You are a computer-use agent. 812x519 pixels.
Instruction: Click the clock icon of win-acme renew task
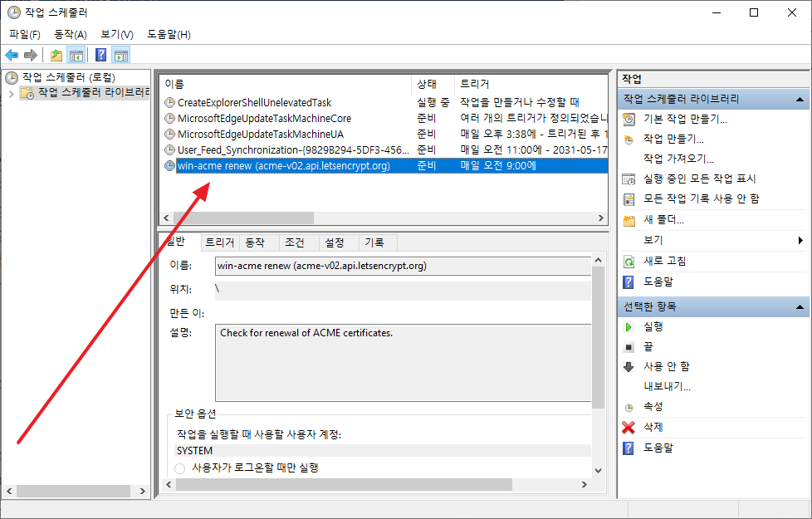[x=169, y=166]
